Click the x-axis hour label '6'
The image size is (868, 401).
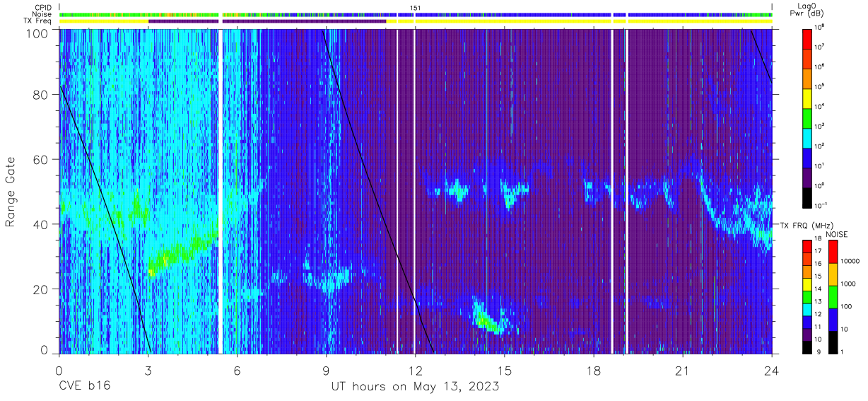point(237,370)
